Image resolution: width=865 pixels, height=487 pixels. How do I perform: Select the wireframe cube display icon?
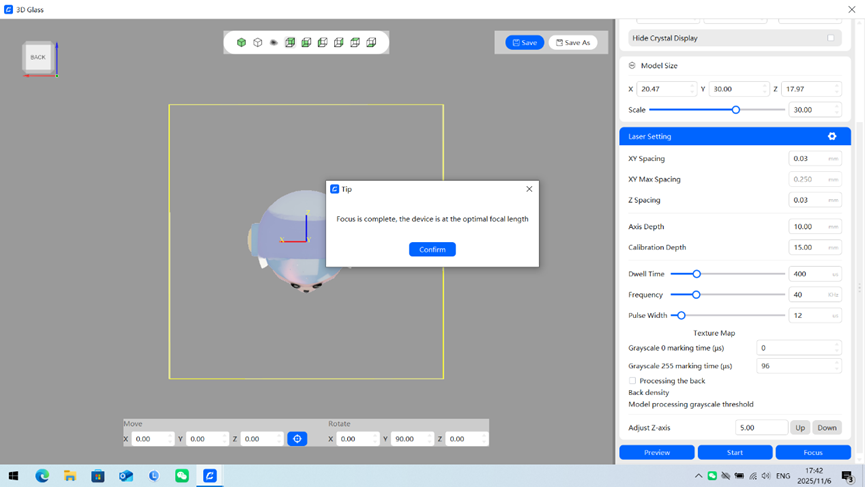(257, 43)
